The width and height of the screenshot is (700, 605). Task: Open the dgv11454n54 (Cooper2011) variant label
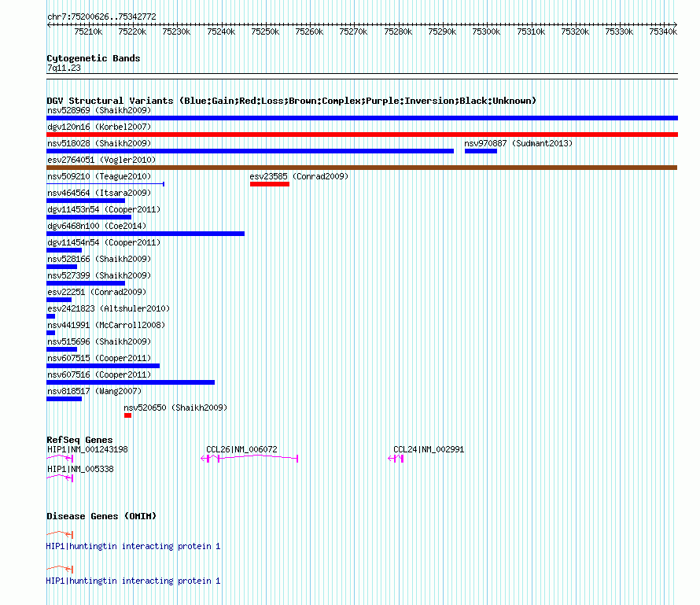click(x=104, y=242)
